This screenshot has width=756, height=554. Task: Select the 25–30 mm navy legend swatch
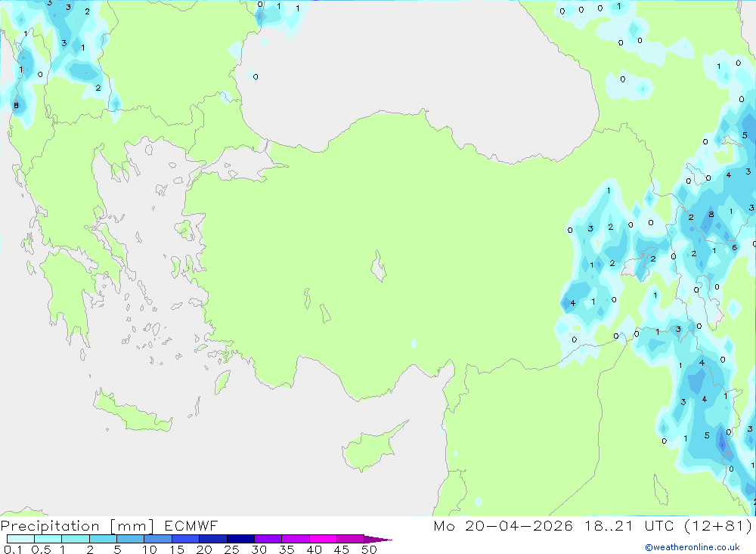(240, 539)
